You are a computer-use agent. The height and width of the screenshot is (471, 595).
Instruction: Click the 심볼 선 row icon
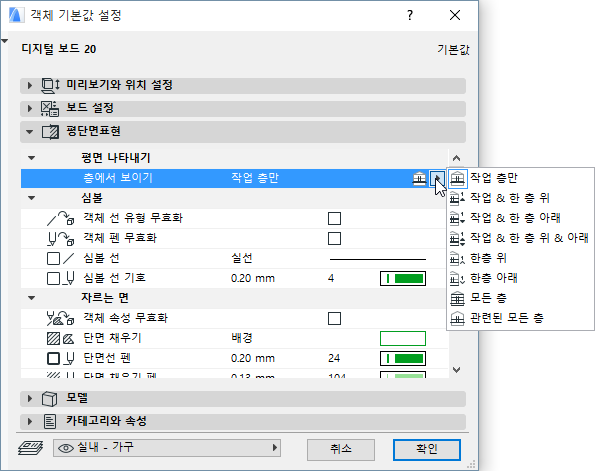(x=60, y=259)
